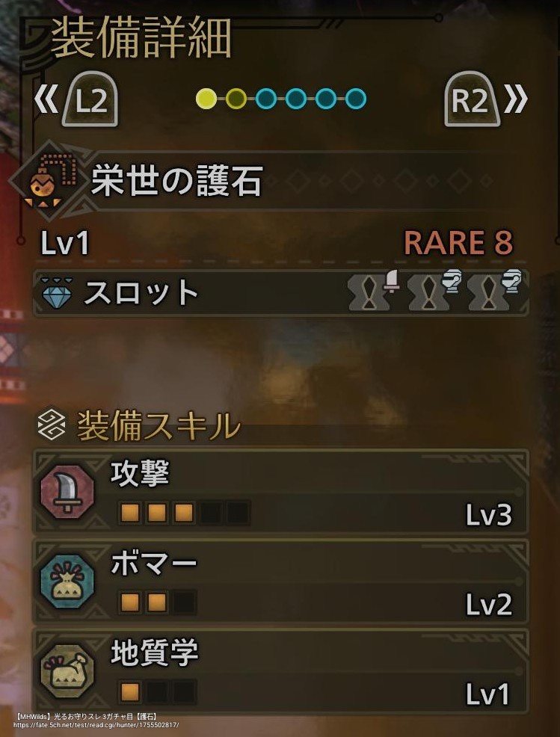Click the 栄世の護石 item name

pos(176,180)
